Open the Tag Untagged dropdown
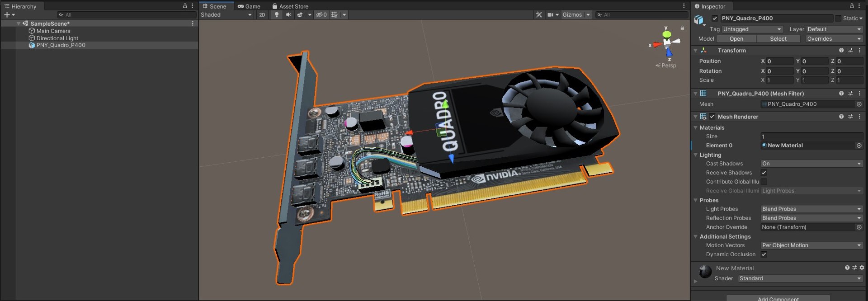The image size is (868, 301). click(x=752, y=29)
